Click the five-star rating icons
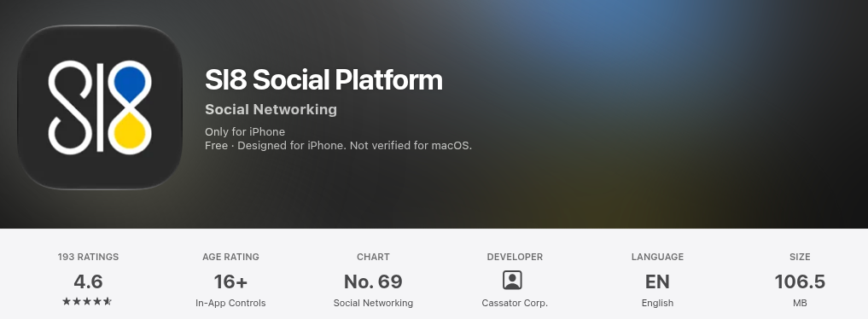The height and width of the screenshot is (319, 868). 87,301
